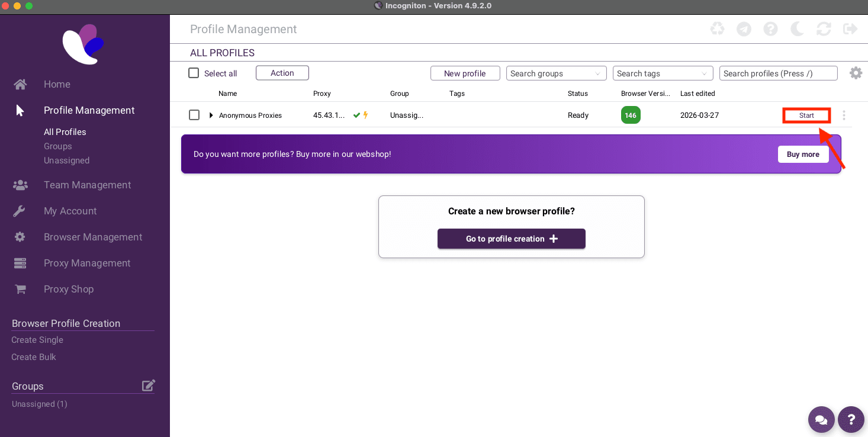The height and width of the screenshot is (437, 868).
Task: Open the Search tags dropdown
Action: tap(663, 73)
